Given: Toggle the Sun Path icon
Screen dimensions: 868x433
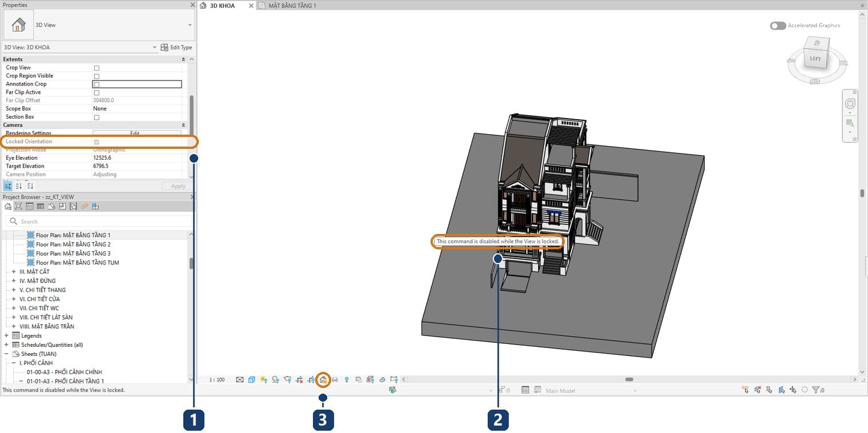Looking at the screenshot, I should point(264,379).
